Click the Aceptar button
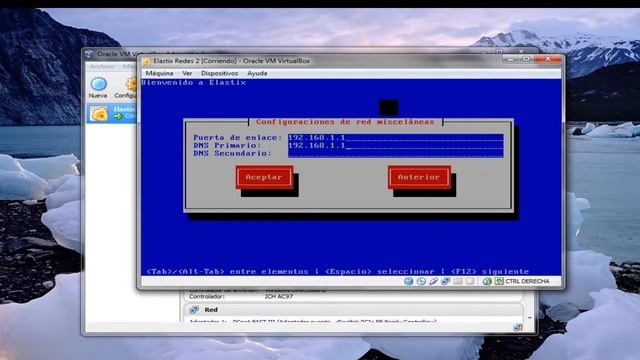Screen dimensions: 640x360 pyautogui.click(x=264, y=177)
